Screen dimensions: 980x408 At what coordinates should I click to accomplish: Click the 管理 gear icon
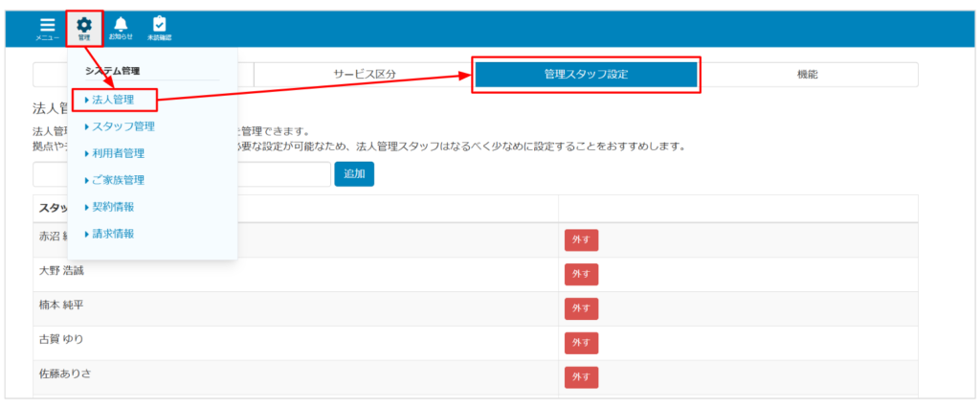coord(84,29)
